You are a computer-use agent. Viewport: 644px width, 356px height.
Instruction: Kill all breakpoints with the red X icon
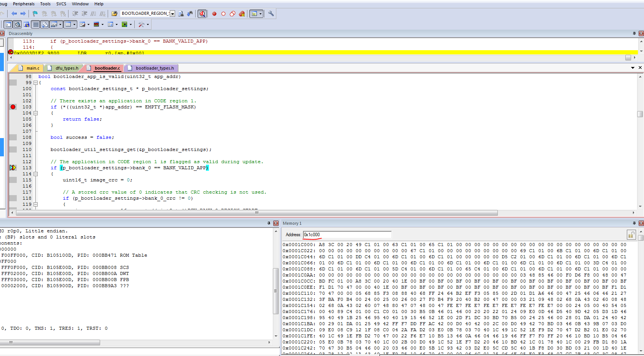point(242,14)
